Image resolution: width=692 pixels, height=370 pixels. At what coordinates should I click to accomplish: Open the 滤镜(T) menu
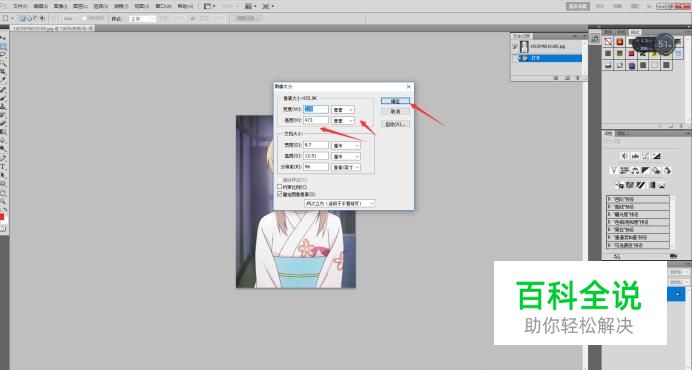(x=121, y=6)
